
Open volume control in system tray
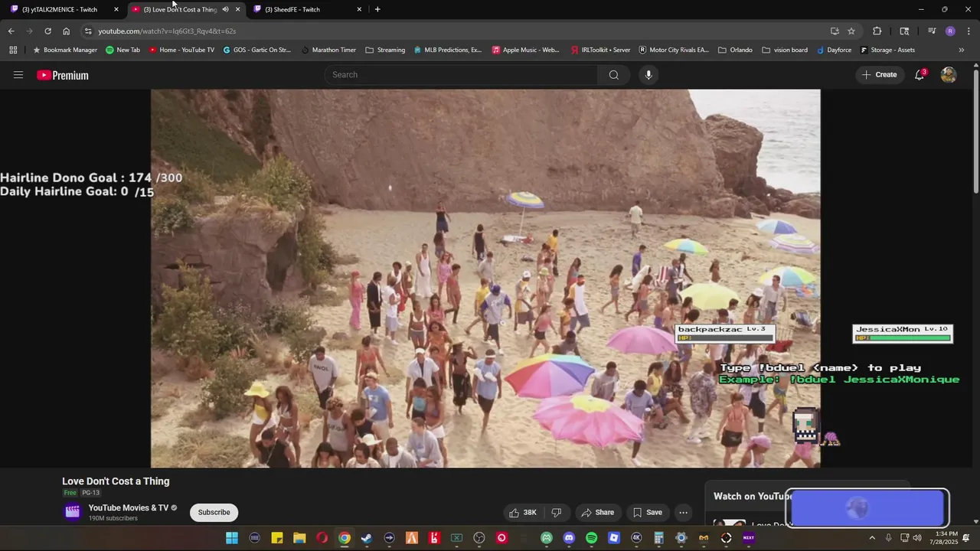pos(917,538)
